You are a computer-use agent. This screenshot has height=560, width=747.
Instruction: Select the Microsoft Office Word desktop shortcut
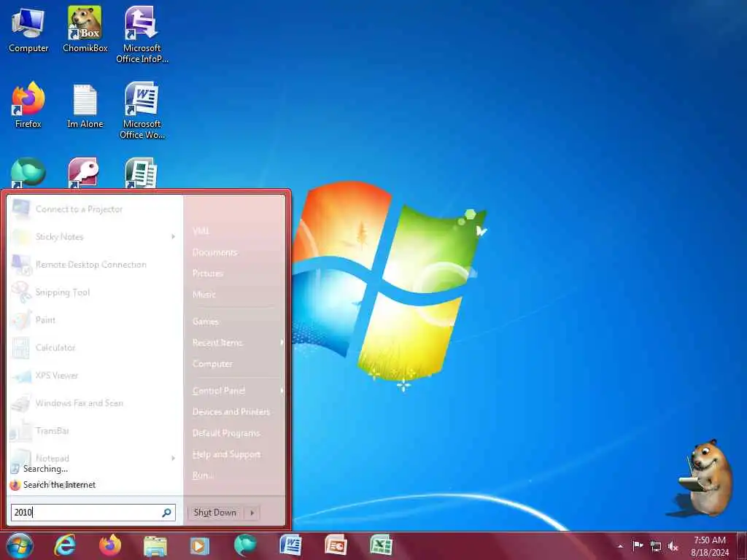pos(142,111)
